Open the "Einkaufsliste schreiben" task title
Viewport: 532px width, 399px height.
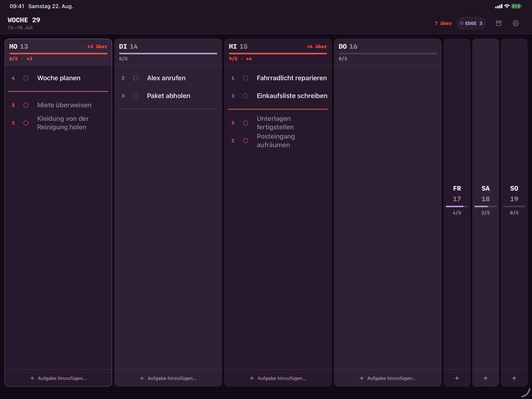tap(292, 96)
